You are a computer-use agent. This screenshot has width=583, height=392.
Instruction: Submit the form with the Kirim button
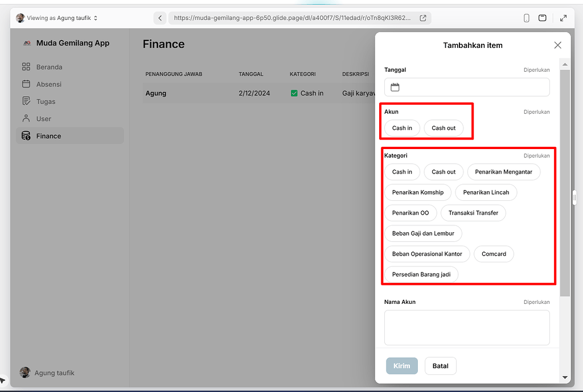coord(401,366)
